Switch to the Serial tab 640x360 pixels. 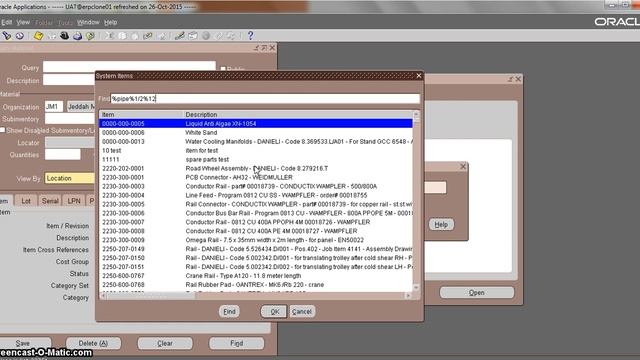50,201
